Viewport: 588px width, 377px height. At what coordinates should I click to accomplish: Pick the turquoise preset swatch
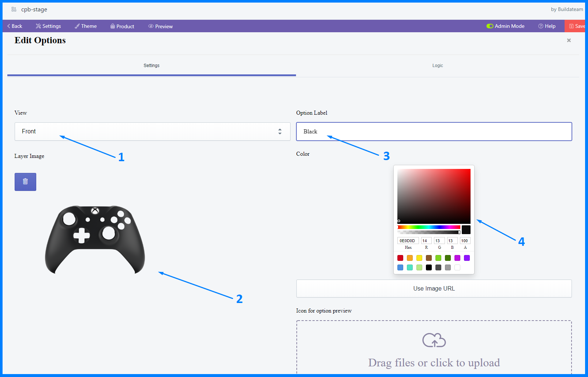(410, 267)
